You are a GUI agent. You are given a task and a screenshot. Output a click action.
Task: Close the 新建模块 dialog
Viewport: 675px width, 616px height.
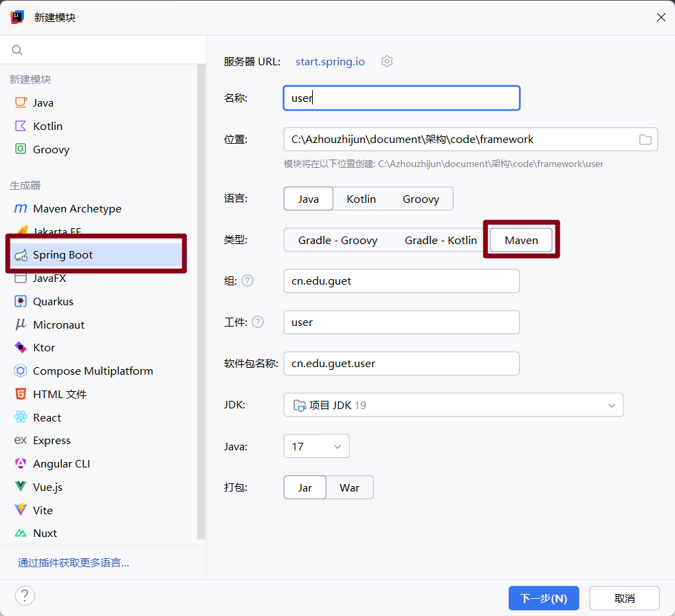coord(661,17)
